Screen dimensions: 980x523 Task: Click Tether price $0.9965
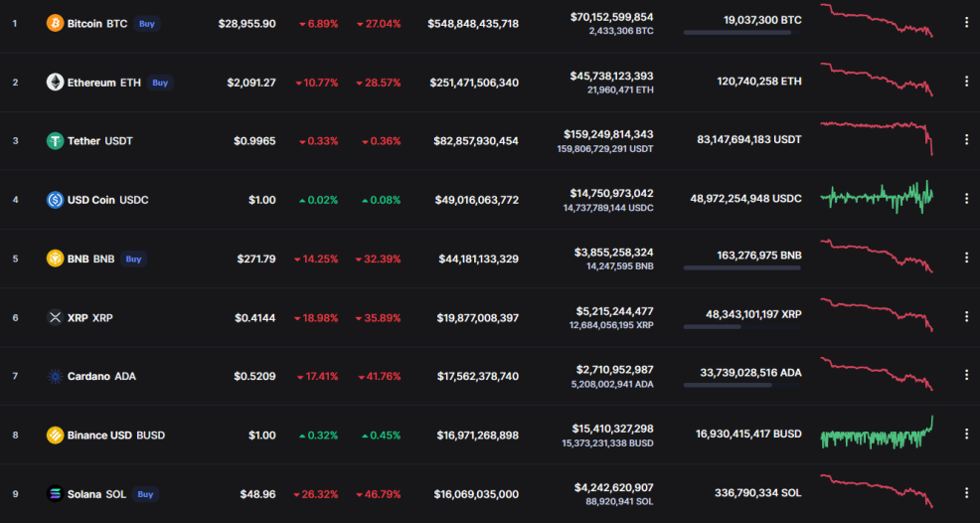click(x=254, y=141)
